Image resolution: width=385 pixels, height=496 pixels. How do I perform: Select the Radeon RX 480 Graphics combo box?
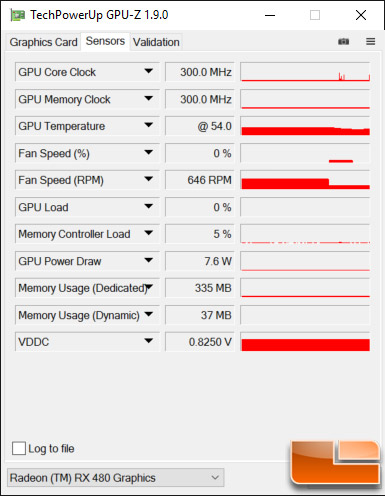click(115, 478)
